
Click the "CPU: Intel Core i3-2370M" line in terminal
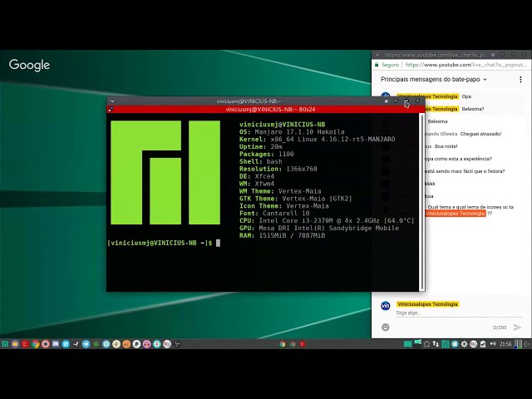point(327,220)
